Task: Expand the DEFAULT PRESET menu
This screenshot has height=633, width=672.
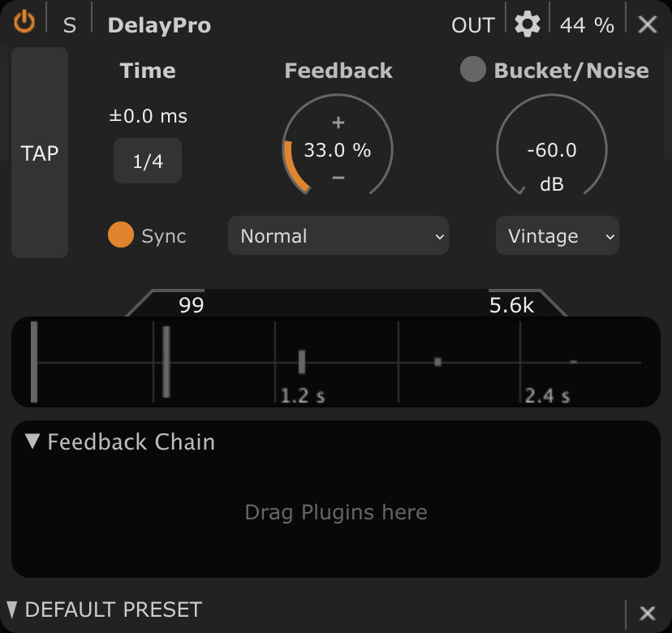Action: (12, 609)
